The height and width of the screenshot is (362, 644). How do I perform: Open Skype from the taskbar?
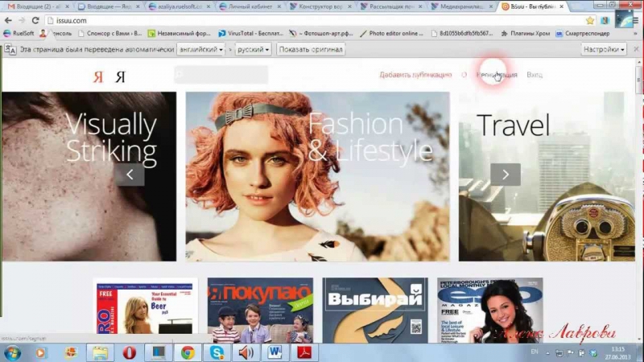coord(217,353)
